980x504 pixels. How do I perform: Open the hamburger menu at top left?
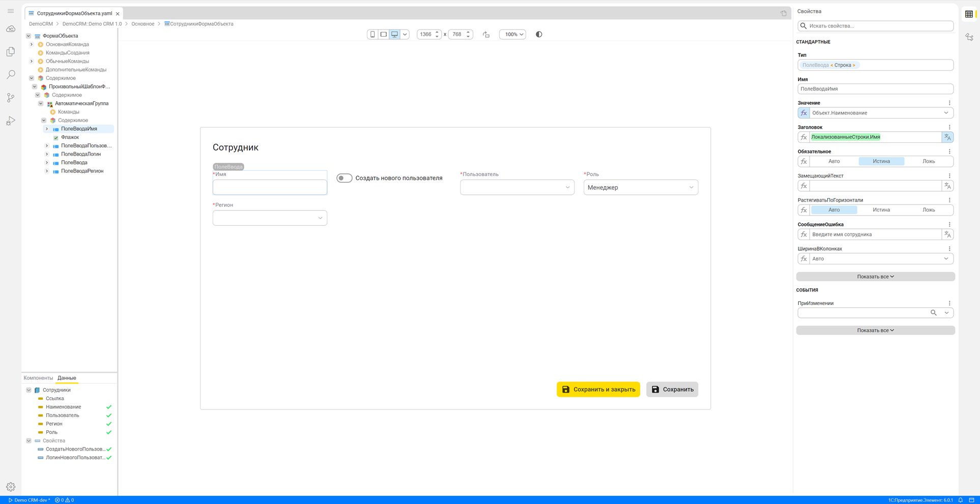11,11
